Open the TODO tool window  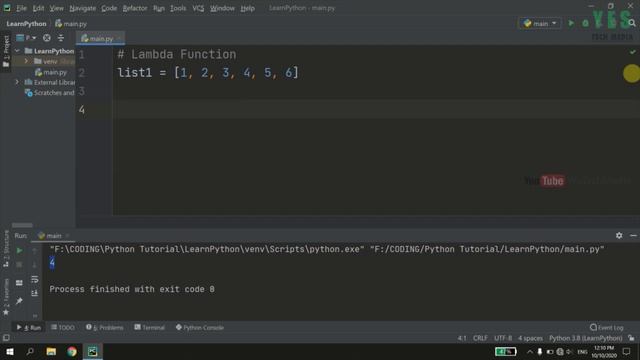(x=62, y=327)
